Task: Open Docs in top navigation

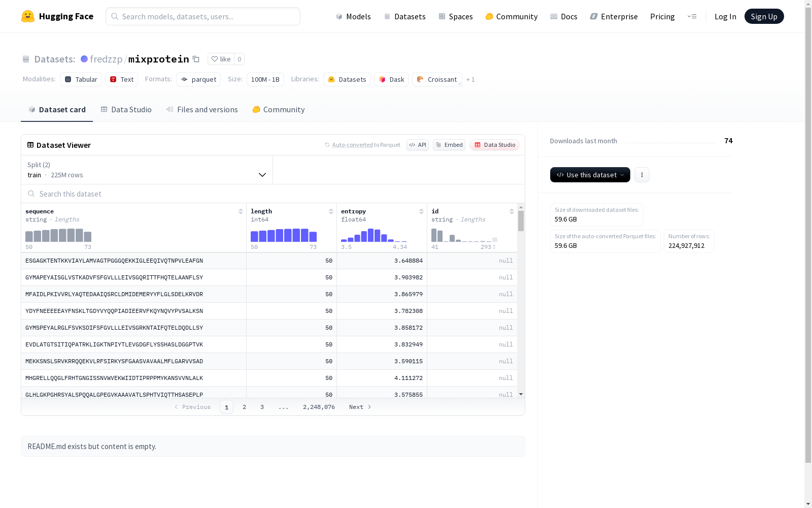Action: 564,16
